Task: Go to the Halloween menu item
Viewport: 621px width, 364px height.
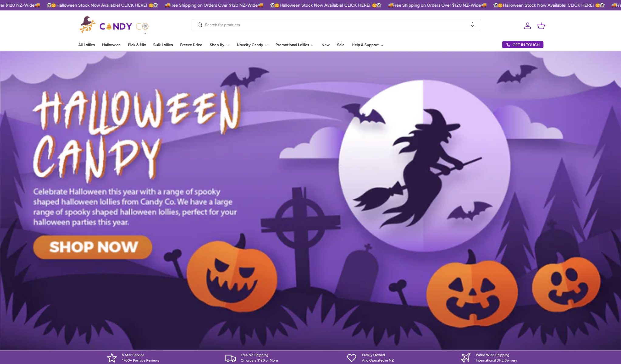Action: click(x=111, y=45)
